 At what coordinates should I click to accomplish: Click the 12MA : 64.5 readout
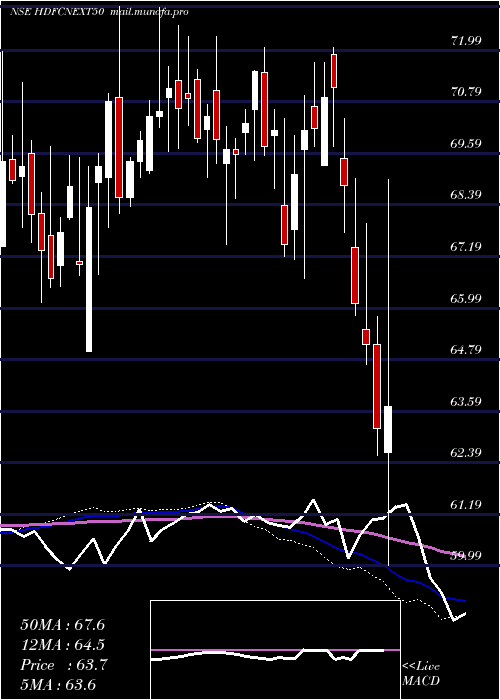[62, 645]
